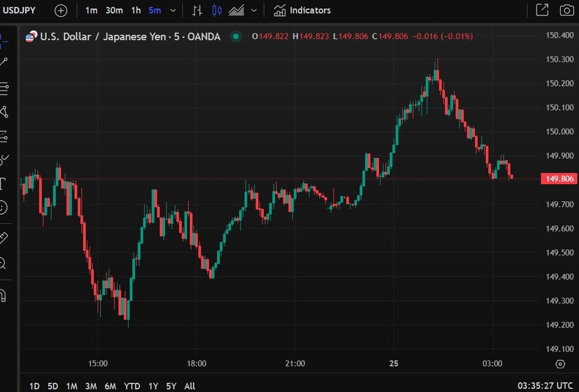Viewport: 579px width, 392px height.
Task: Switch to the 1h timeframe
Action: 136,11
